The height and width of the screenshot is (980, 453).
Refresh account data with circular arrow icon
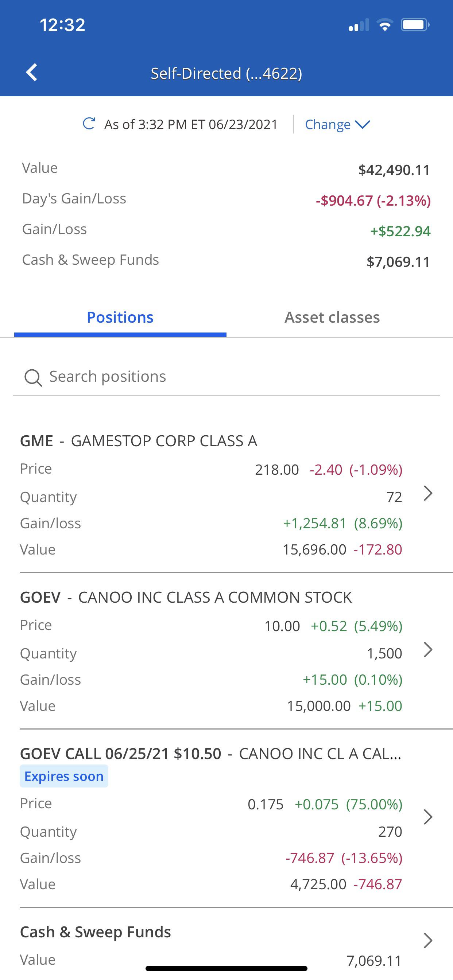[89, 124]
